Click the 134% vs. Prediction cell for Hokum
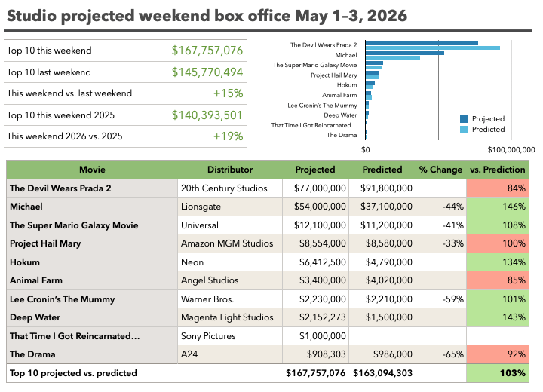543x392 pixels. tap(498, 262)
